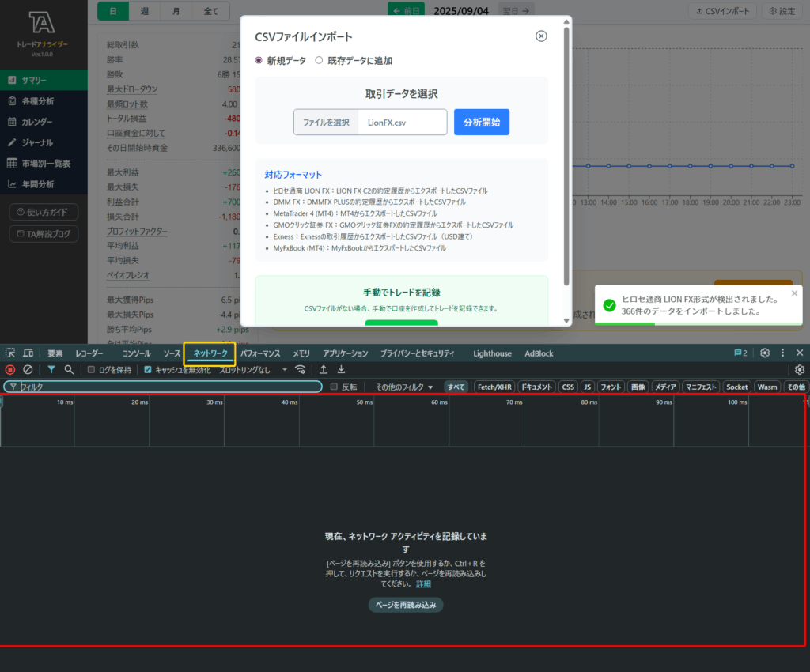Image resolution: width=810 pixels, height=672 pixels.
Task: Switch to the コンソール tab
Action: click(x=136, y=353)
